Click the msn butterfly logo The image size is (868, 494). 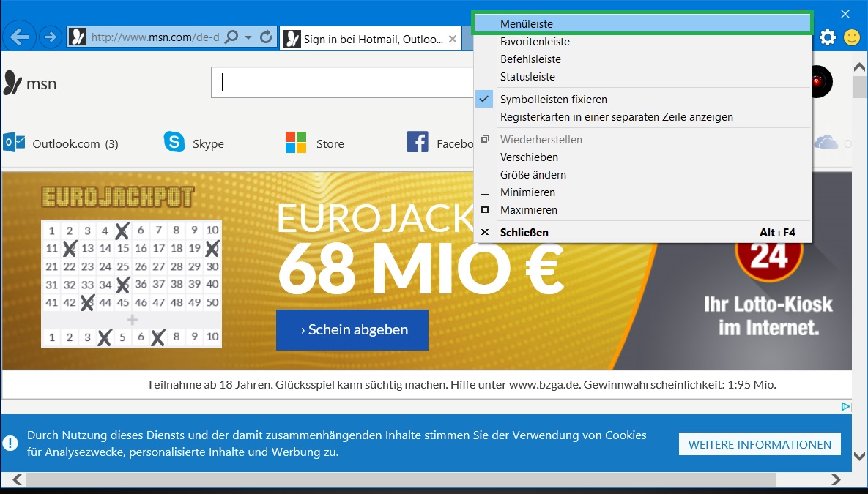click(x=12, y=83)
